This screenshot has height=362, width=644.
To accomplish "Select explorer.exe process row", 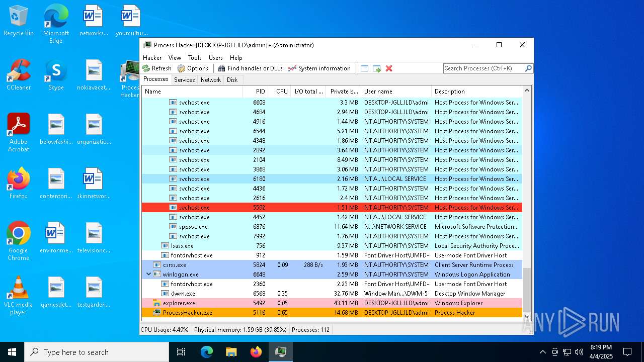I will (x=332, y=303).
